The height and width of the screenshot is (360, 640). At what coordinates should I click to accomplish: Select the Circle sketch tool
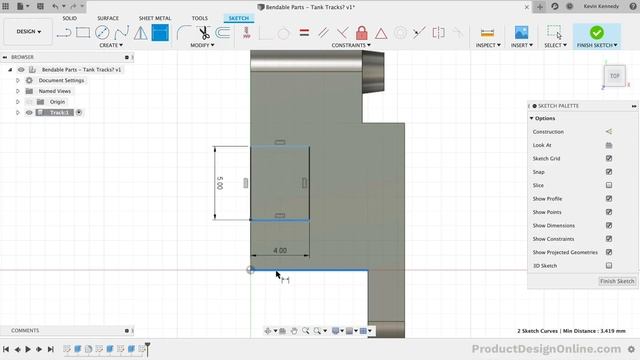click(102, 33)
